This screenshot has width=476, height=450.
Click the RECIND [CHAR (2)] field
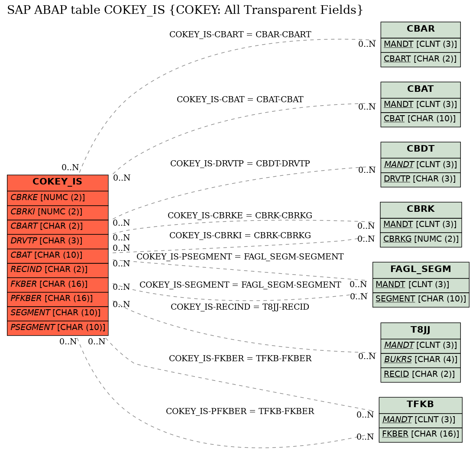coord(58,270)
